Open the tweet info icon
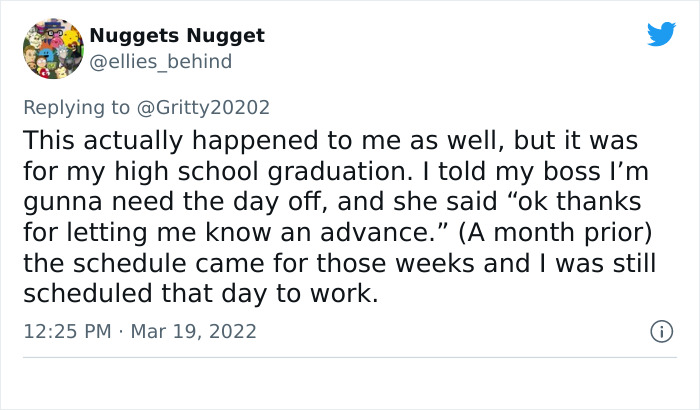 point(660,330)
